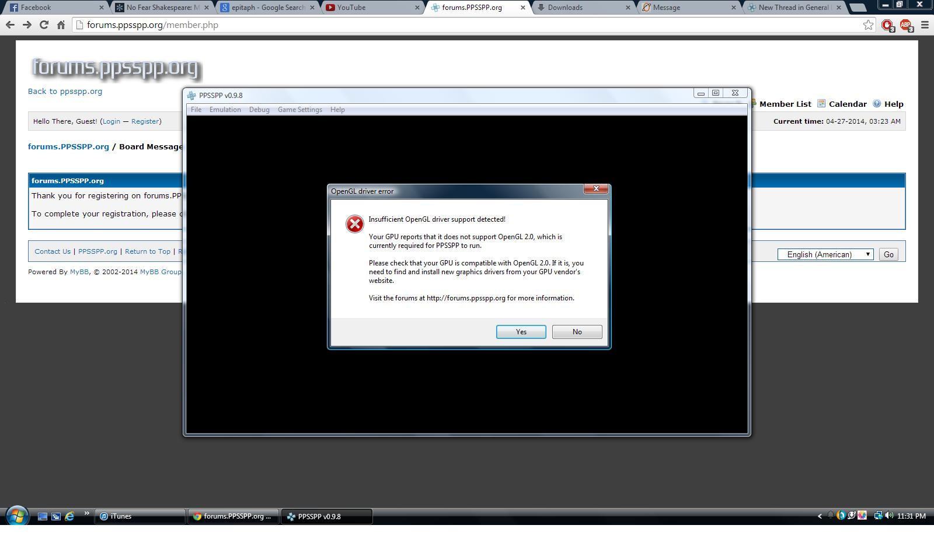This screenshot has height=560, width=934.
Task: Click the browser home icon
Action: (61, 25)
